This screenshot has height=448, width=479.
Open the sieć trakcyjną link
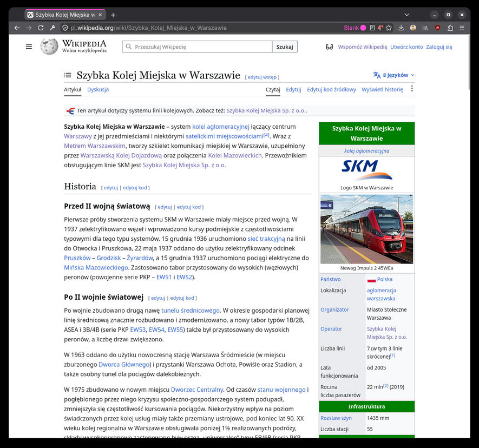pyautogui.click(x=266, y=239)
